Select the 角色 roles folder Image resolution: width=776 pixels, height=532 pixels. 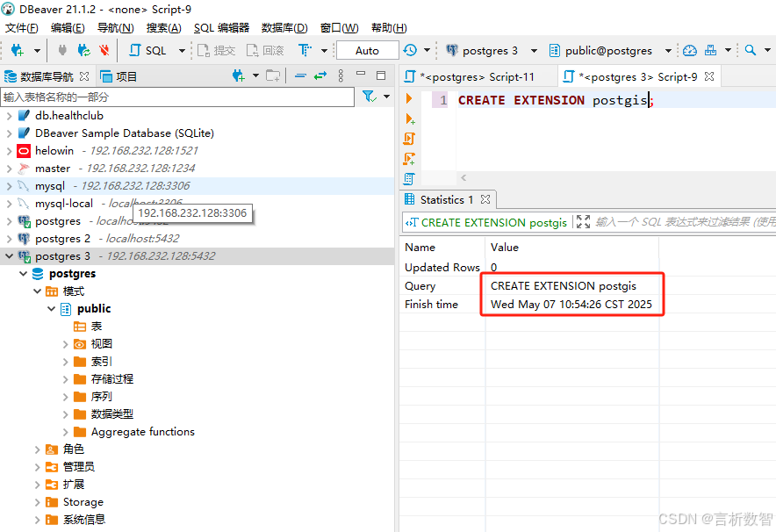[x=65, y=449]
